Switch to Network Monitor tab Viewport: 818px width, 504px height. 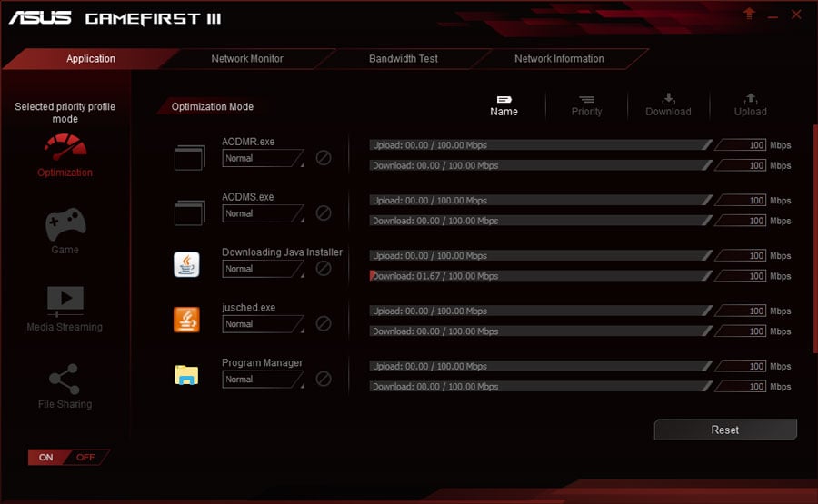coord(247,58)
